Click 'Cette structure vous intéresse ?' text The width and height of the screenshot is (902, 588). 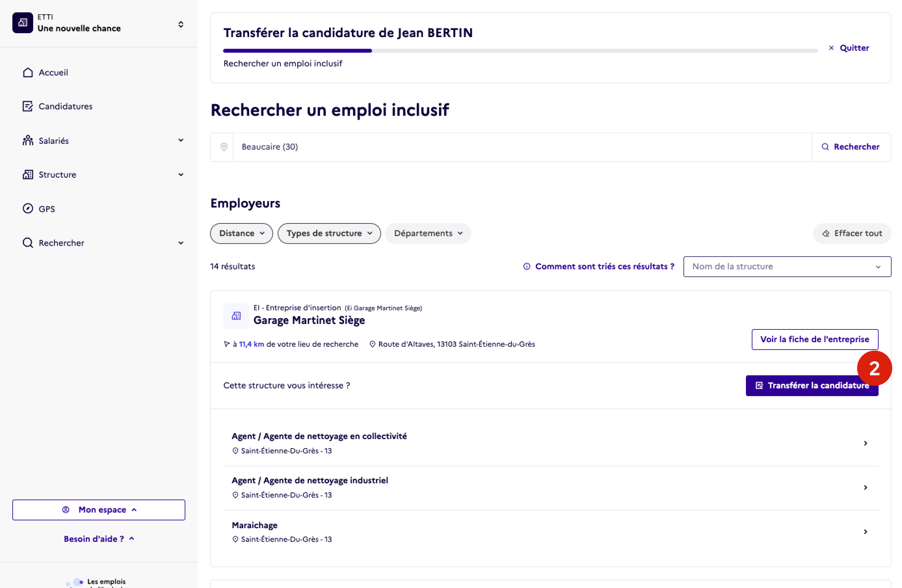point(286,386)
